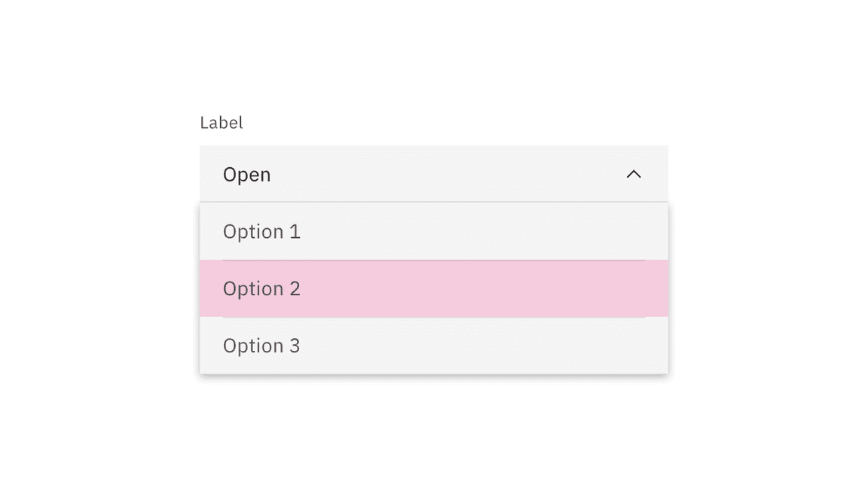The width and height of the screenshot is (868, 488).
Task: Select Option 1 from the list
Action: [433, 232]
